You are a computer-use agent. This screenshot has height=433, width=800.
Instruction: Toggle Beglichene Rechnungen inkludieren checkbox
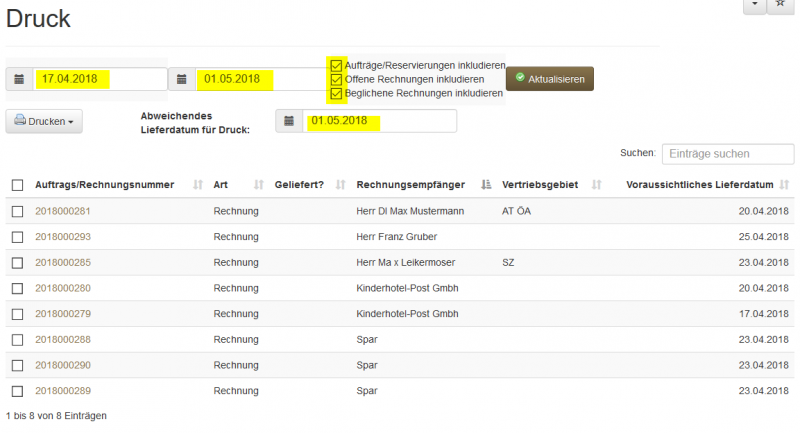[337, 93]
